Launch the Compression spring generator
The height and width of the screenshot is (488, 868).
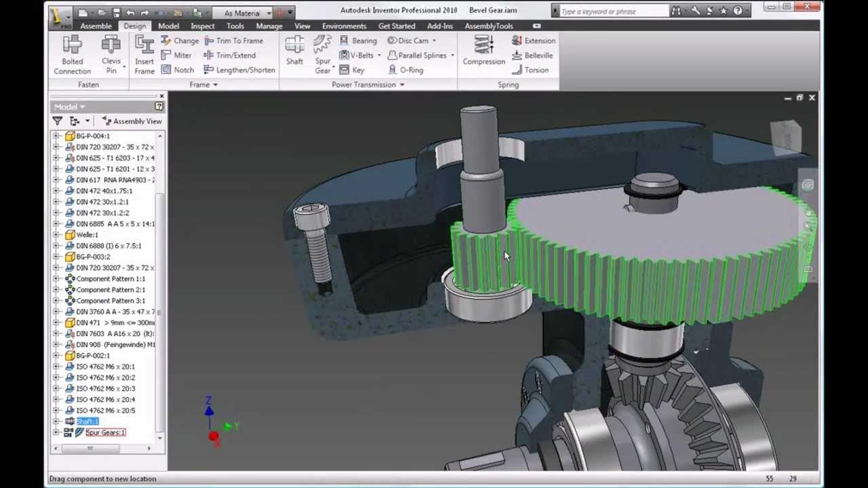484,51
